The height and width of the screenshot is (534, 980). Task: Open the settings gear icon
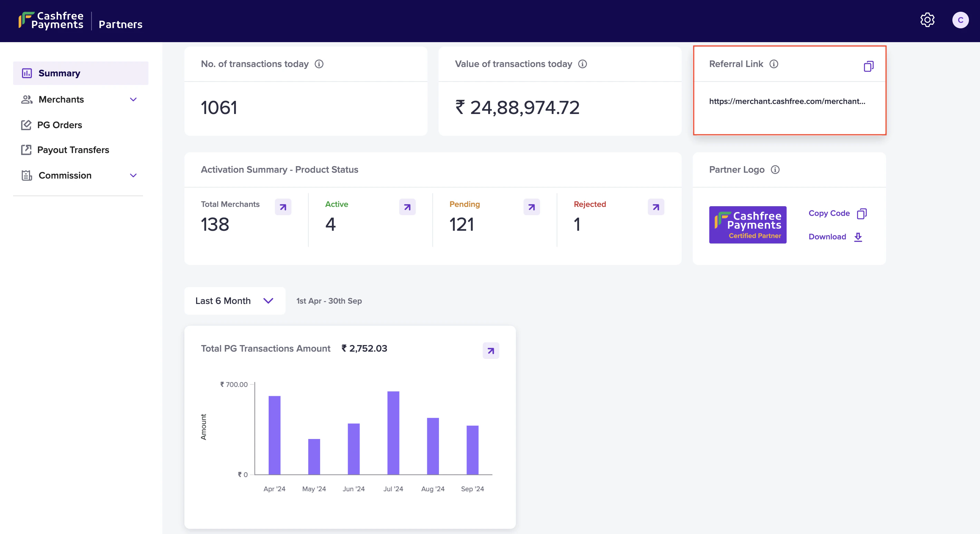(x=927, y=20)
